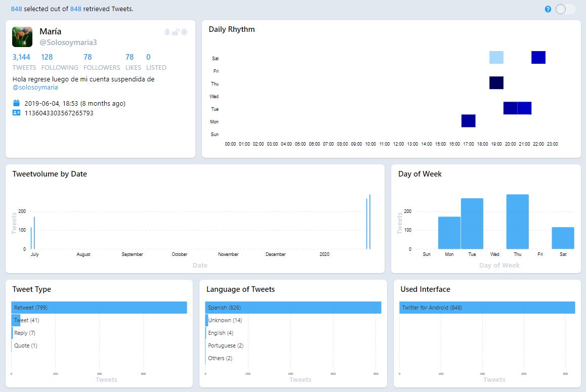Select the 128 following count

(x=47, y=57)
